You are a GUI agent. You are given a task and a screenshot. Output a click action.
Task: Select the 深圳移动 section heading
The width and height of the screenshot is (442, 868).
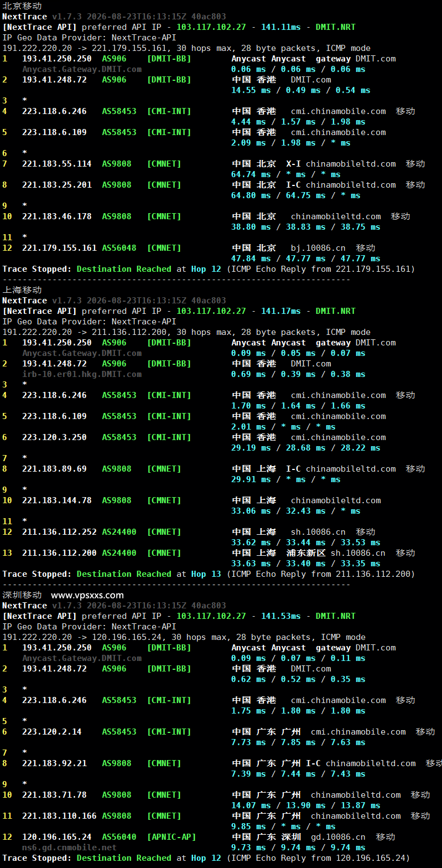tap(22, 595)
